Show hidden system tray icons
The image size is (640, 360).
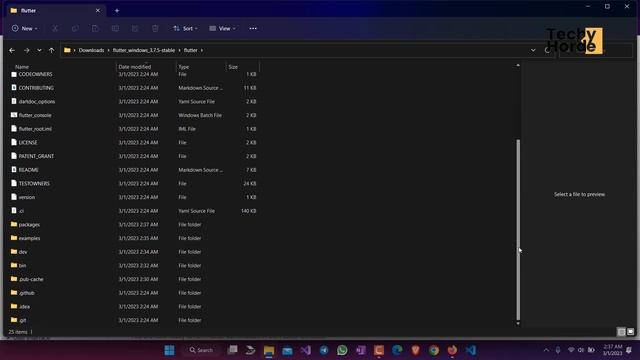[x=546, y=350]
